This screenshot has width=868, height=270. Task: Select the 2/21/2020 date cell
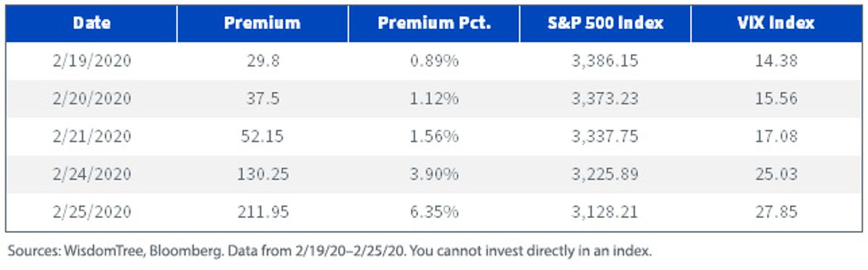[x=91, y=137]
